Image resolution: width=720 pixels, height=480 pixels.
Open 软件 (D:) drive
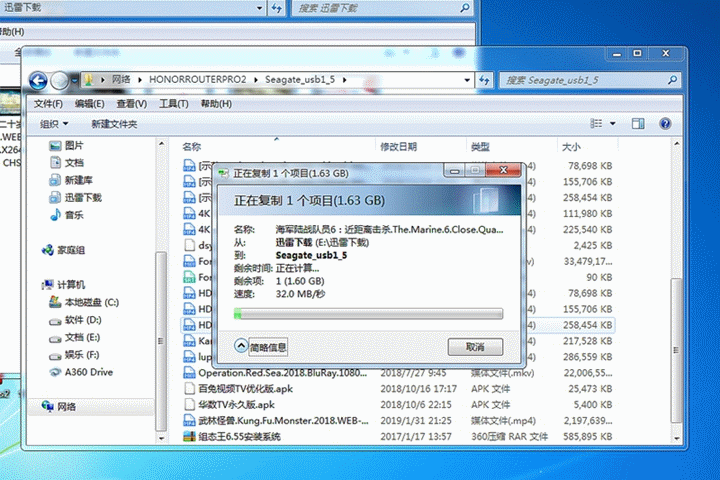pyautogui.click(x=75, y=320)
